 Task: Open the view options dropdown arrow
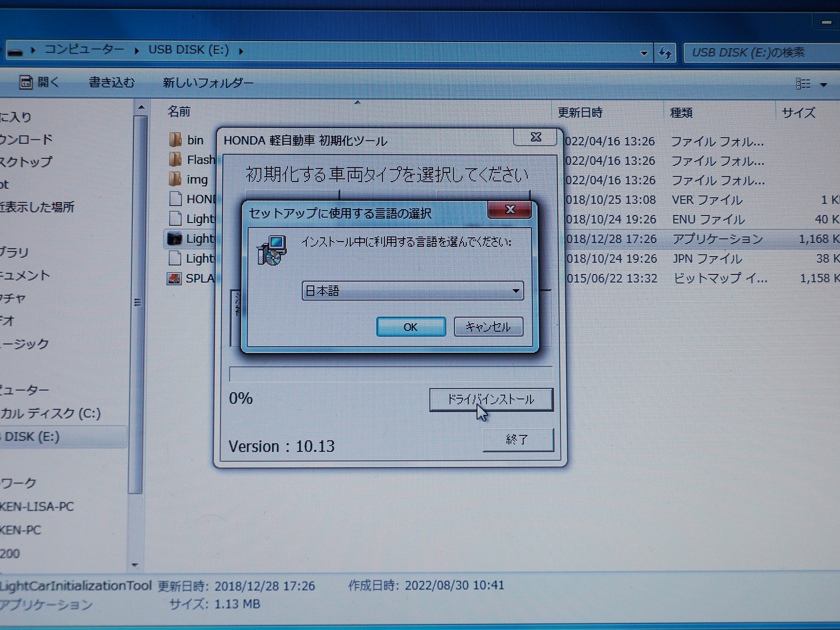pyautogui.click(x=823, y=85)
